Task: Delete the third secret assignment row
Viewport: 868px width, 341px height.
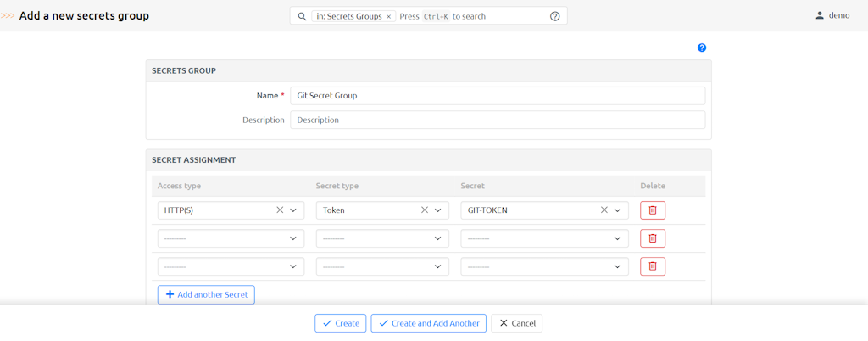Action: coord(652,266)
